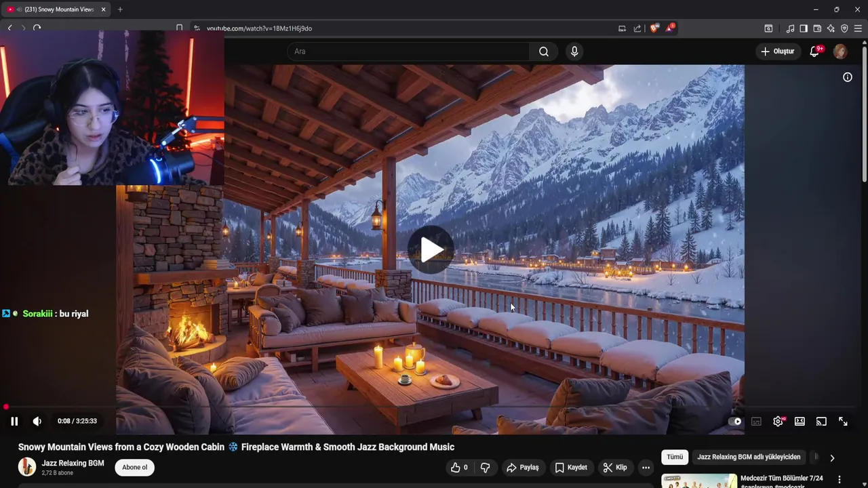Viewport: 868px width, 488px height.
Task: Open player settings gear icon
Action: (x=778, y=421)
